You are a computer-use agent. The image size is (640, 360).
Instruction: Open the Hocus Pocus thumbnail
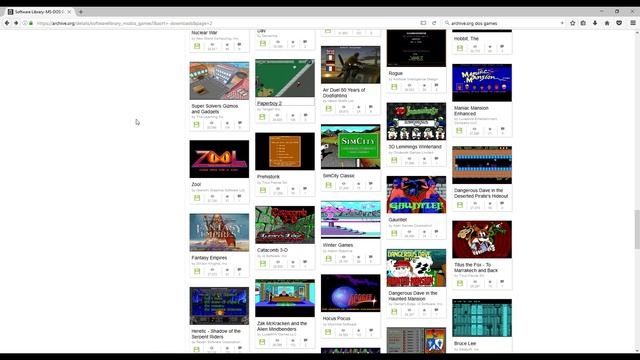(351, 293)
